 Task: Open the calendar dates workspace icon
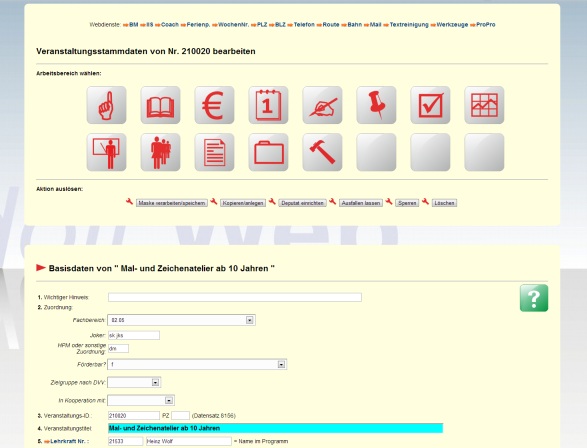point(268,105)
